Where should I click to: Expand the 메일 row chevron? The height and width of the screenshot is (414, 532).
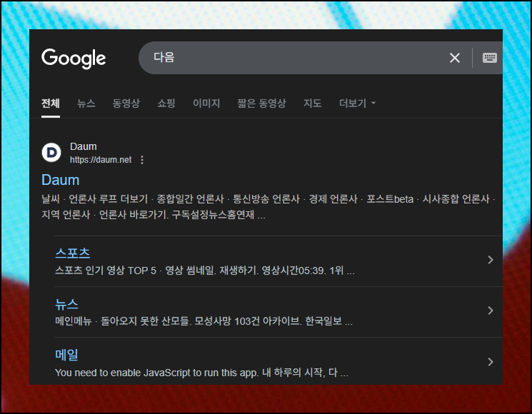click(x=491, y=362)
